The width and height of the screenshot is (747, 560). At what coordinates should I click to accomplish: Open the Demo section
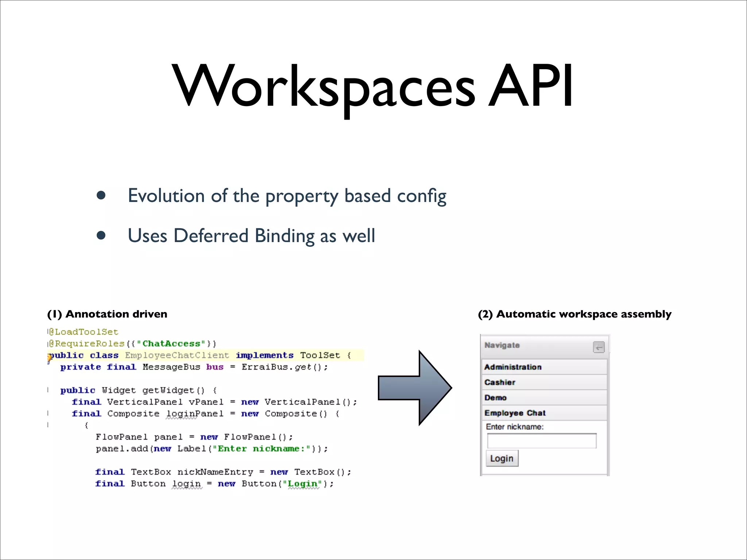coord(495,398)
